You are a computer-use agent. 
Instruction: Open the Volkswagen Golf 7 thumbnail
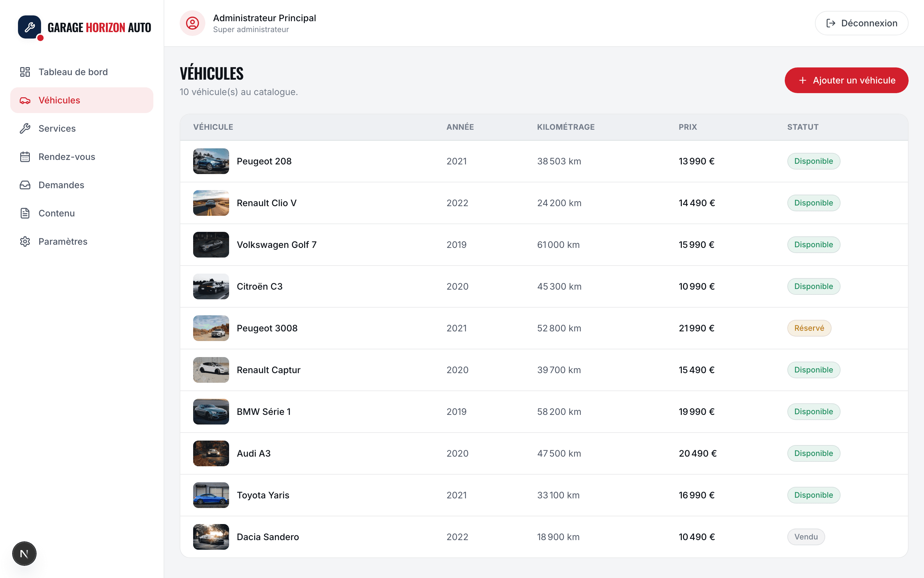click(x=211, y=245)
